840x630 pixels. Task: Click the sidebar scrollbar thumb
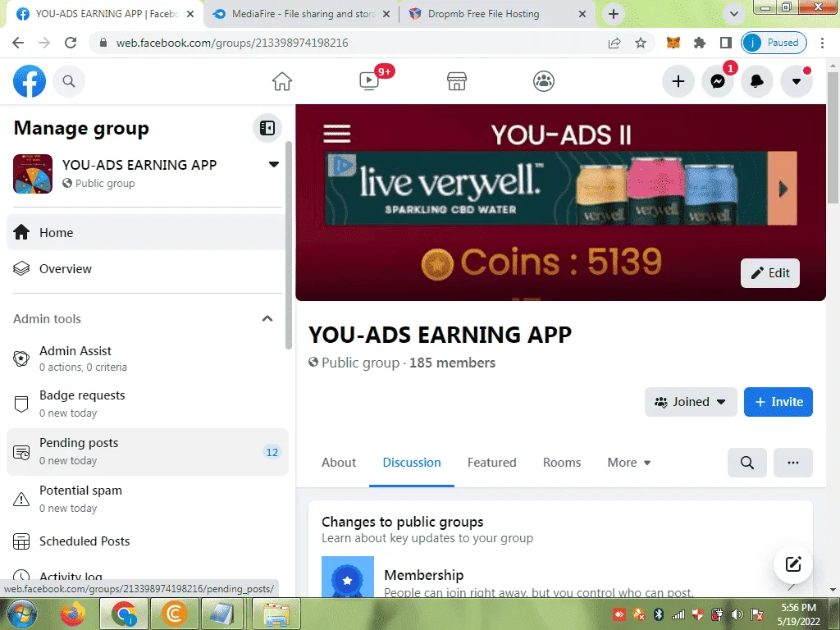pos(289,245)
